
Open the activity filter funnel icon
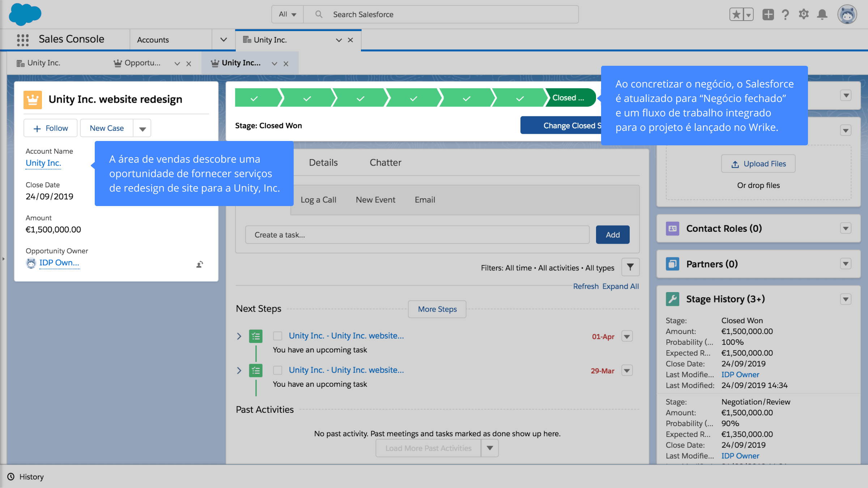click(x=630, y=267)
